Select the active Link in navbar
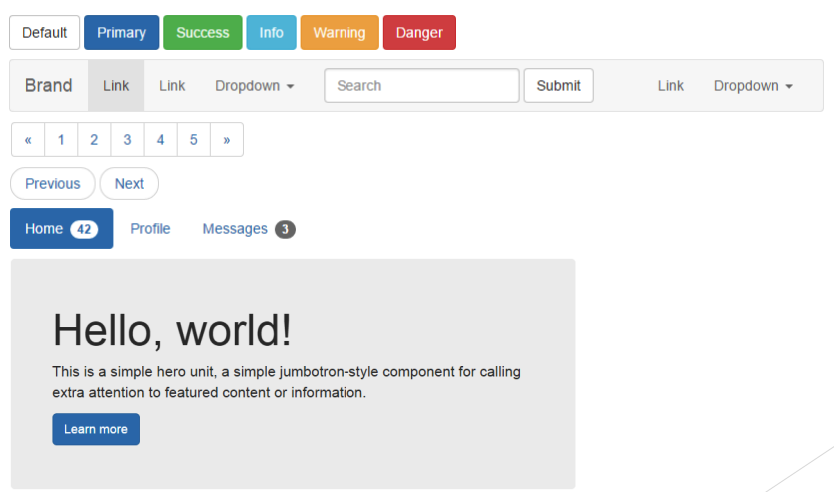 click(x=116, y=86)
